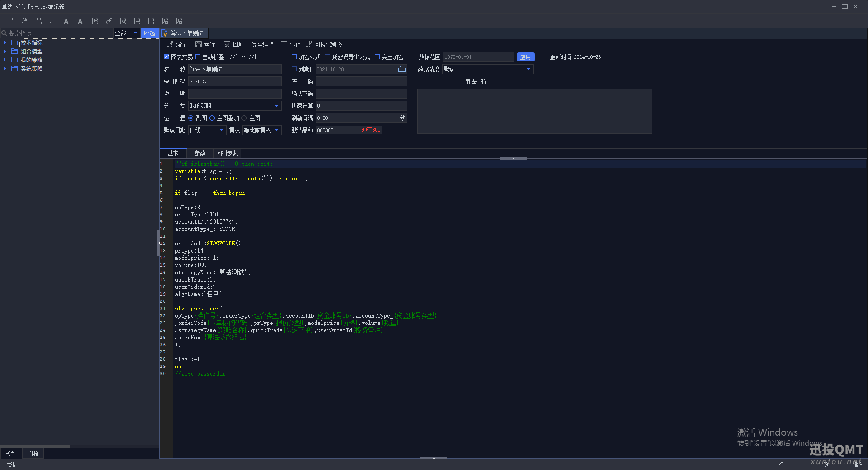Click the search magnifier icon
This screenshot has height=470, width=868.
[x=5, y=33]
